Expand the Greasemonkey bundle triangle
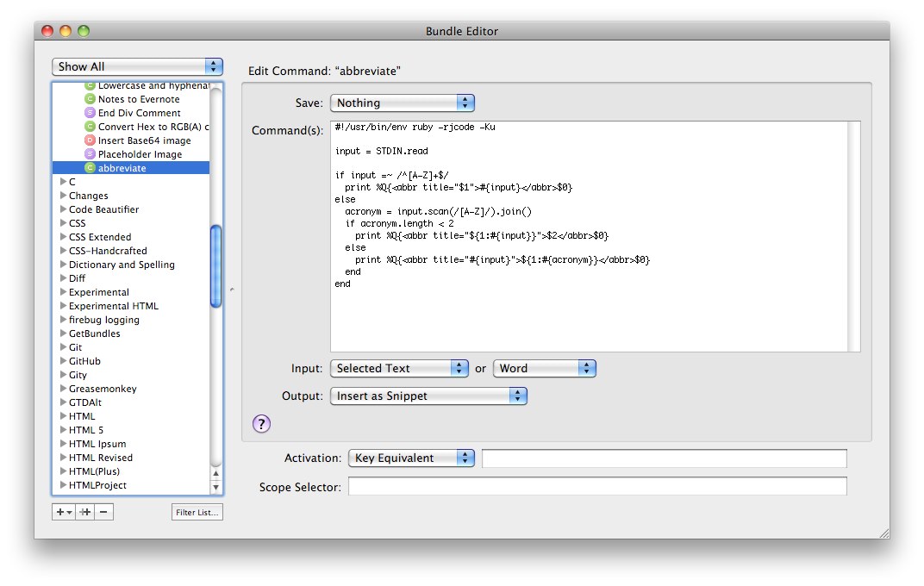 click(x=63, y=389)
